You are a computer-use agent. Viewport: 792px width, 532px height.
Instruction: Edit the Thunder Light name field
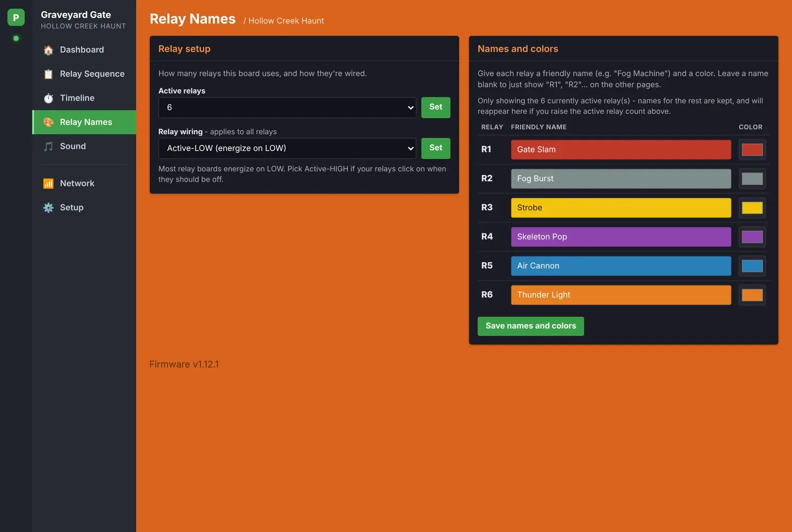[621, 295]
